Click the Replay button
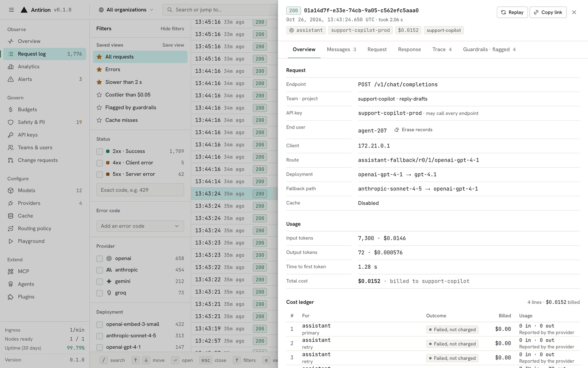 (x=512, y=12)
